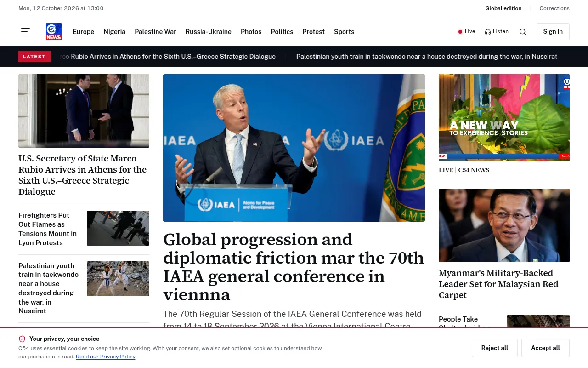The height and width of the screenshot is (368, 588).
Task: Open the Marco Rubio ticker headline
Action: click(x=168, y=57)
